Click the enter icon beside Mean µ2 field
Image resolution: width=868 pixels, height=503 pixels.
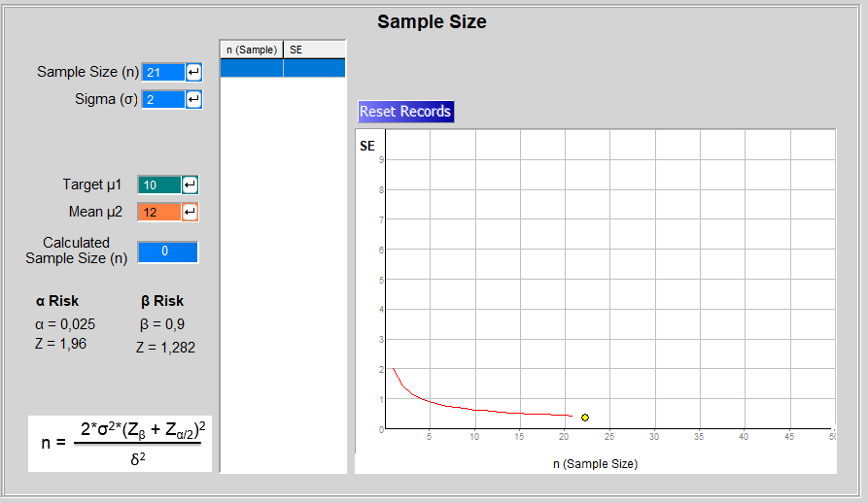190,212
